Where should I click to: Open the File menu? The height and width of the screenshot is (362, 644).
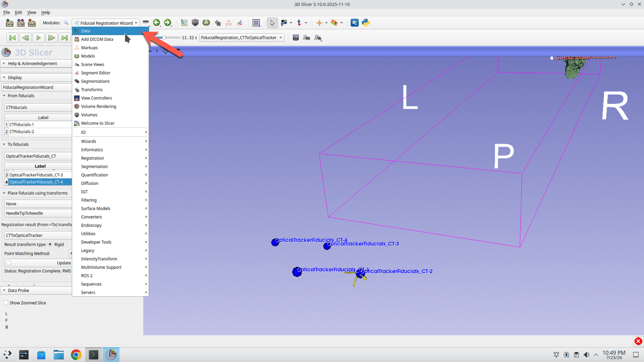click(x=6, y=12)
